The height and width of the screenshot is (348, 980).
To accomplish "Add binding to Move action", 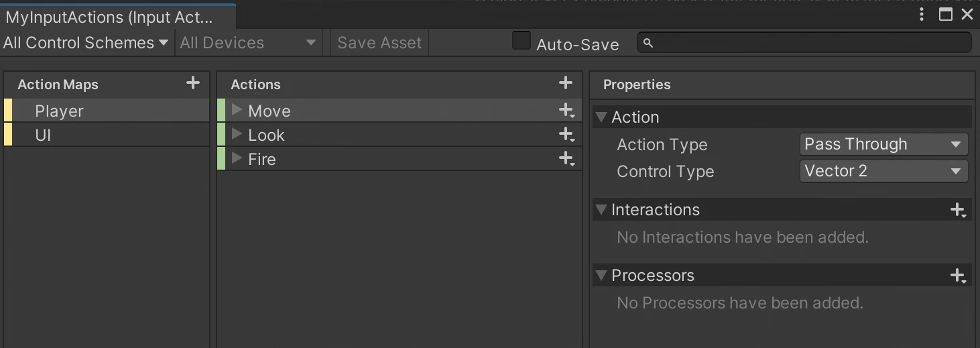I will 567,111.
